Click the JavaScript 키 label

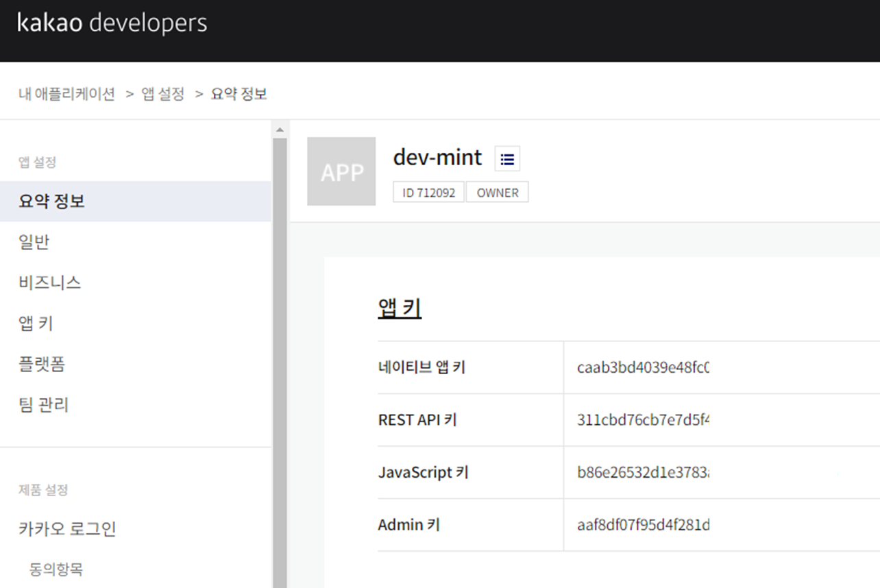click(x=424, y=472)
